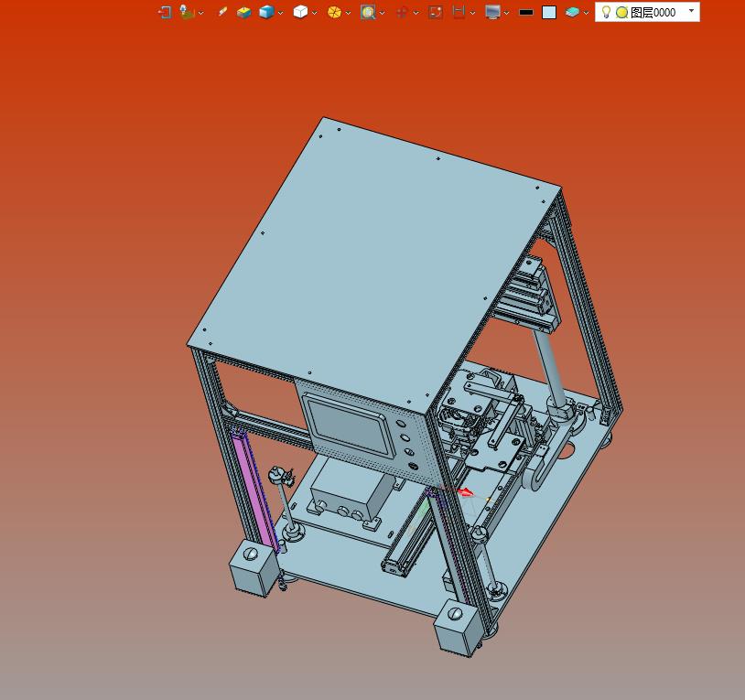Click the exit/door icon at toolbar start
745x700 pixels.
165,12
